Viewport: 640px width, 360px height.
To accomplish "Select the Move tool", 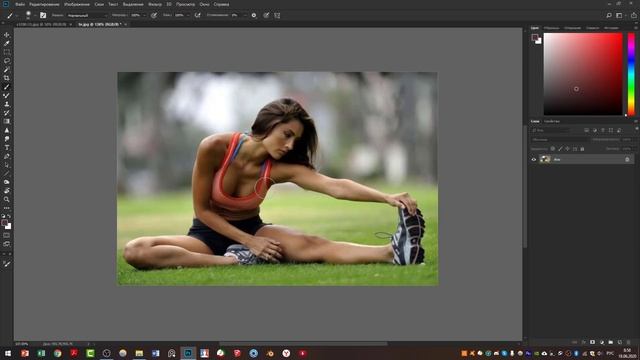I will (x=7, y=35).
